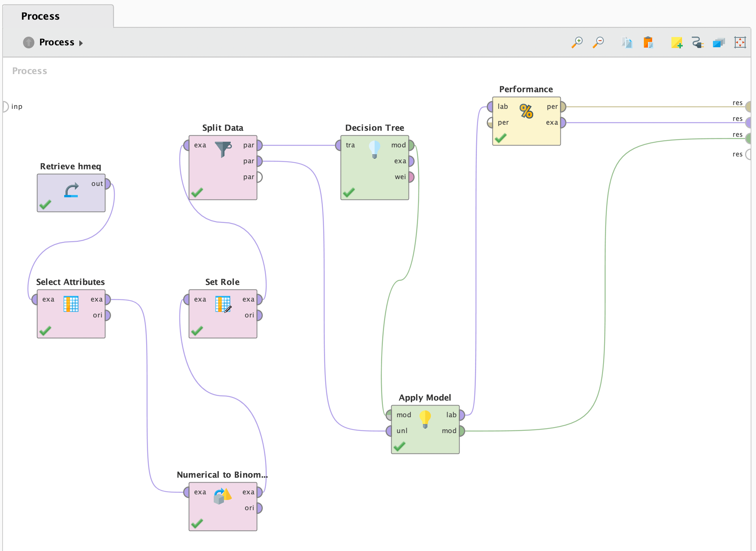Switch to the Process tab
The height and width of the screenshot is (551, 756).
click(x=40, y=16)
